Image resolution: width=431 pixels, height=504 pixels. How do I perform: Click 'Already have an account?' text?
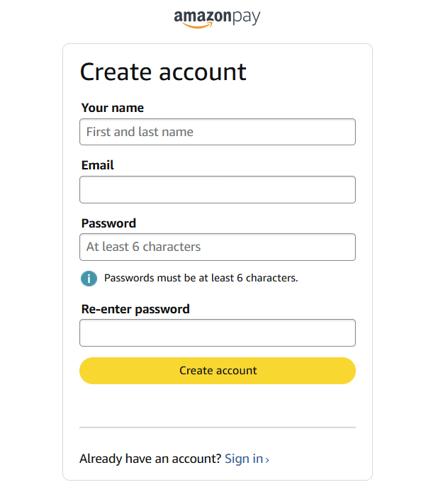[150, 459]
